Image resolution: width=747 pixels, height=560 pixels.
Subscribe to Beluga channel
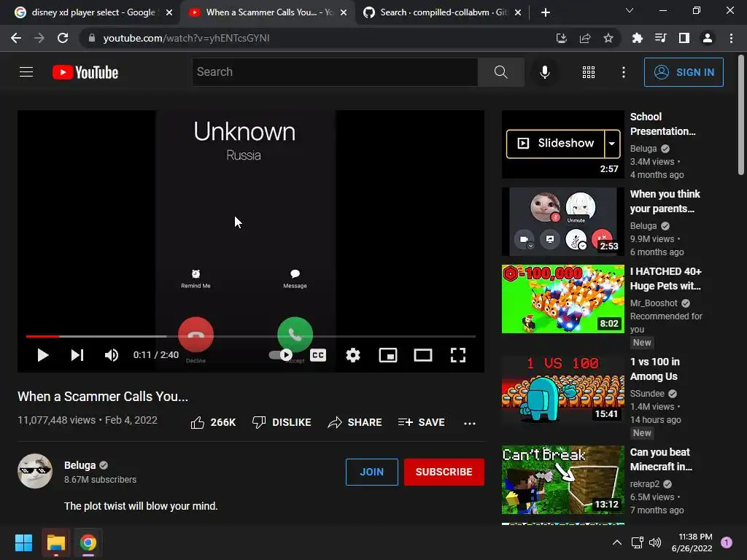tap(444, 472)
